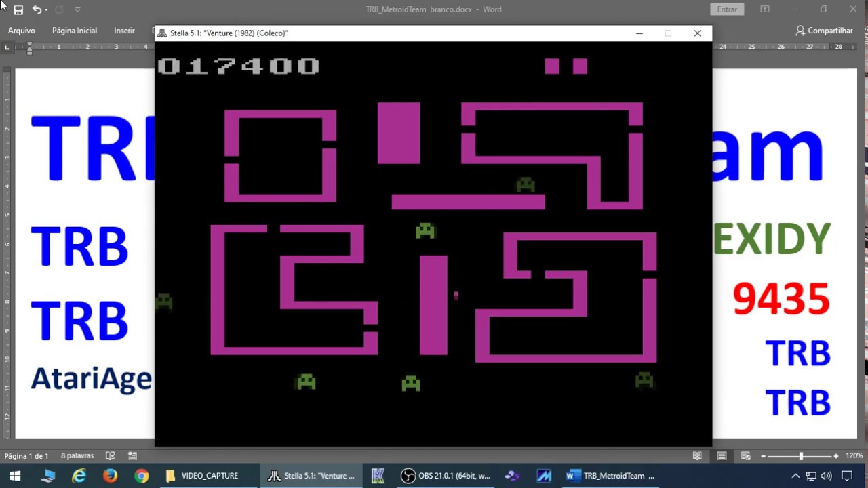Select Web Layout view icon in status bar
The height and width of the screenshot is (488, 868).
coord(746,456)
